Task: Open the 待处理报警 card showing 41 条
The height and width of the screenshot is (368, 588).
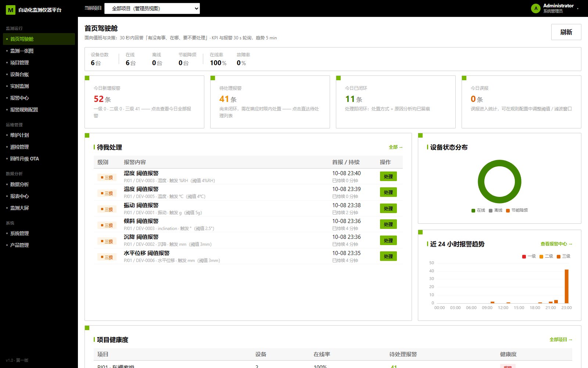Action: (x=270, y=102)
